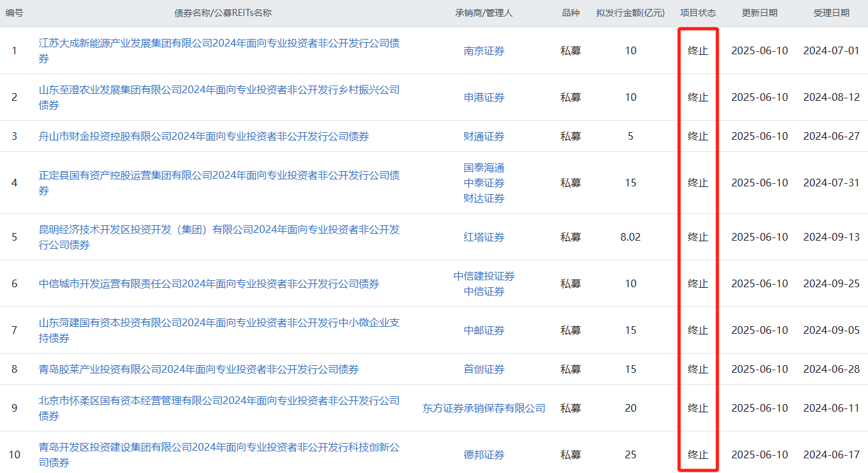Open the 昆明经济技术开发区投资开发 bond link
Image resolution: width=868 pixels, height=473 pixels.
pos(220,237)
